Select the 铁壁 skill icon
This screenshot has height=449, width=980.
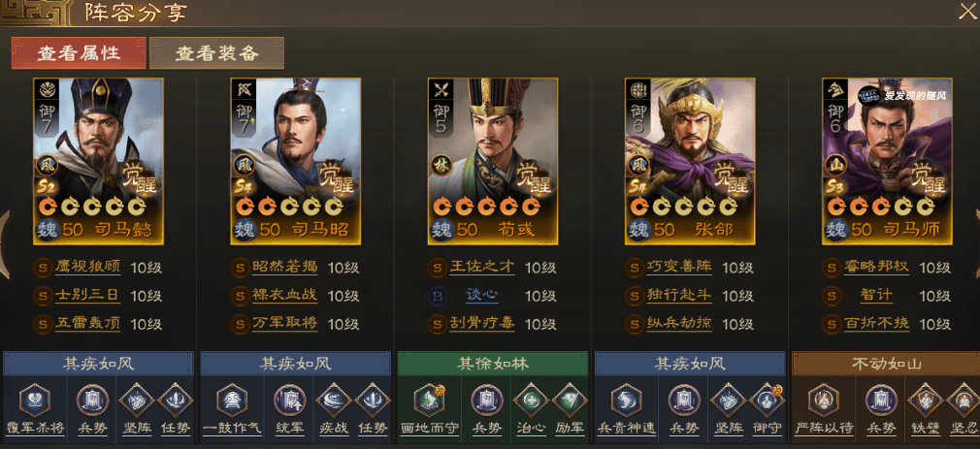pos(925,400)
